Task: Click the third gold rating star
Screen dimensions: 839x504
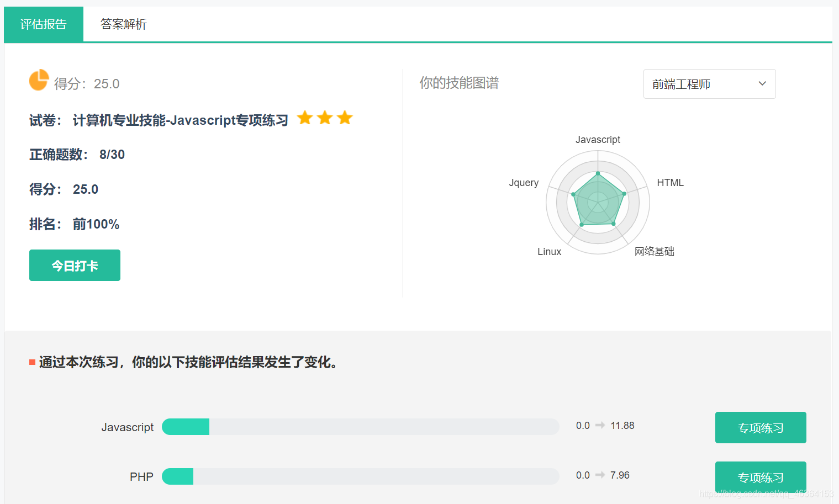Action: [345, 118]
